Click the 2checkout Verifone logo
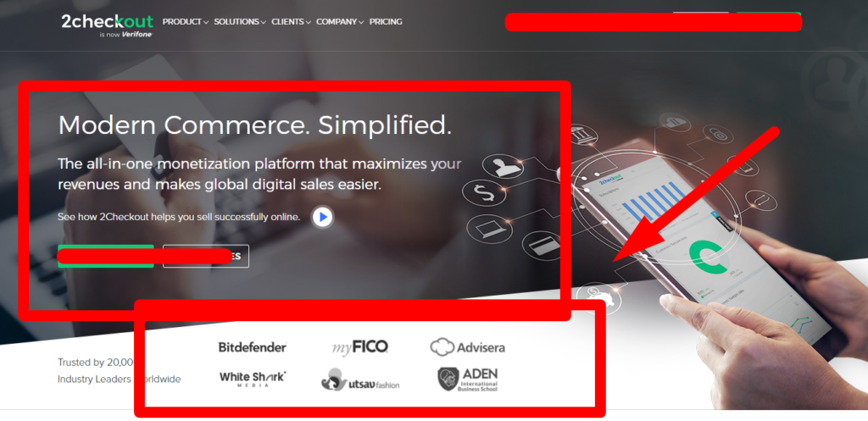 point(108,25)
